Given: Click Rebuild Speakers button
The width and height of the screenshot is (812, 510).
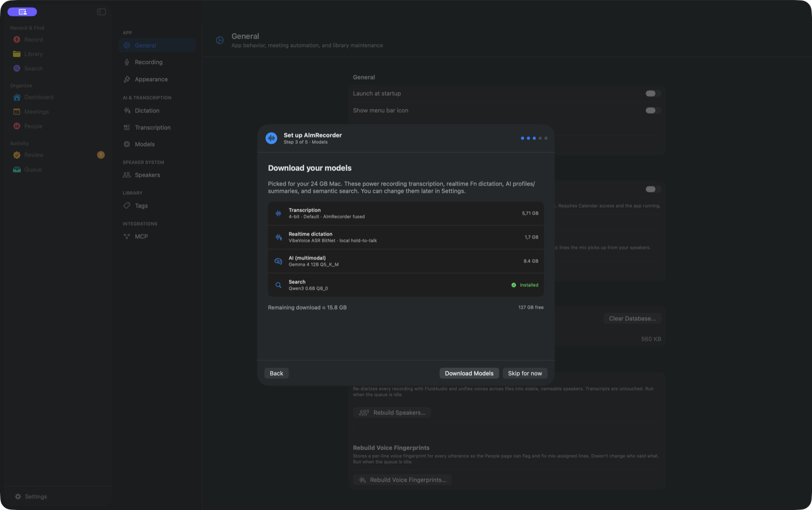Looking at the screenshot, I should pyautogui.click(x=392, y=412).
